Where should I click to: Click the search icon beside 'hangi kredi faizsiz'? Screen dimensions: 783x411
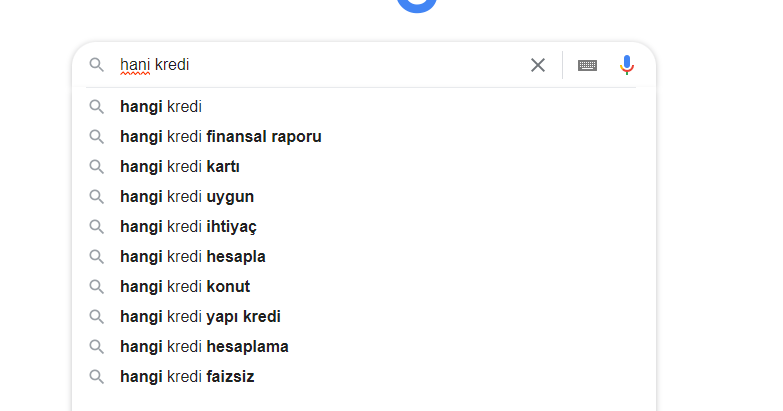(96, 377)
